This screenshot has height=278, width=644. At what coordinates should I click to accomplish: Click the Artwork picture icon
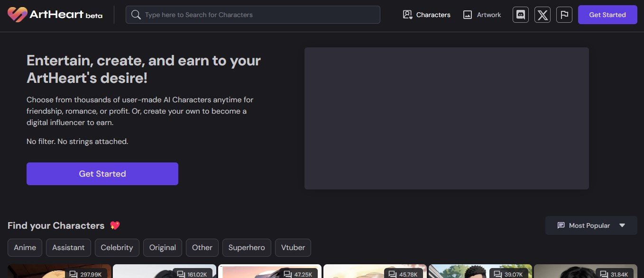coord(468,15)
